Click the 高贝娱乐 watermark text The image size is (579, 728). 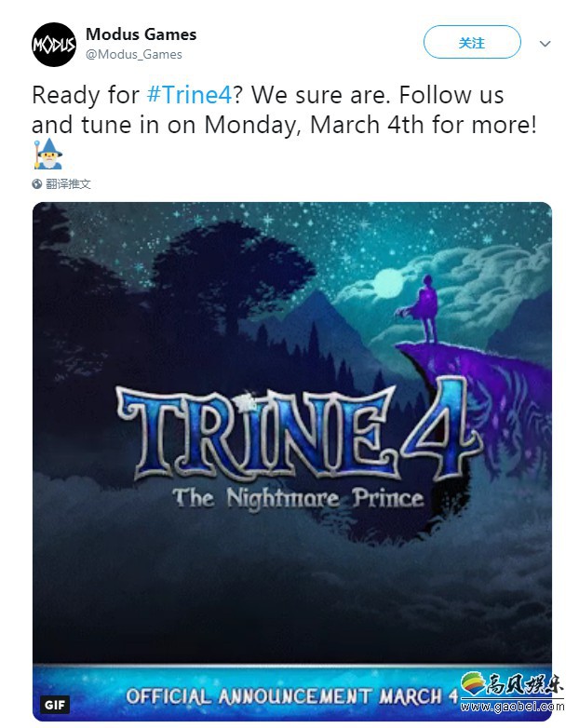(525, 684)
